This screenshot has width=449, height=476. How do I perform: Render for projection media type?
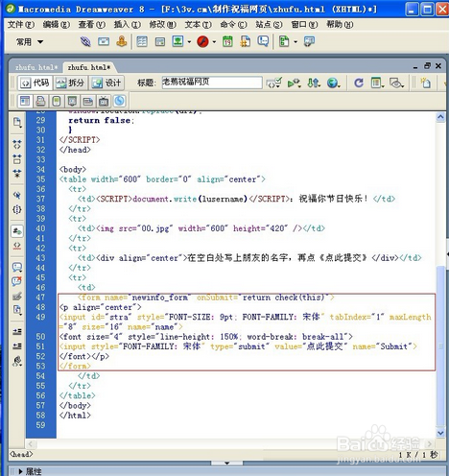[72, 102]
